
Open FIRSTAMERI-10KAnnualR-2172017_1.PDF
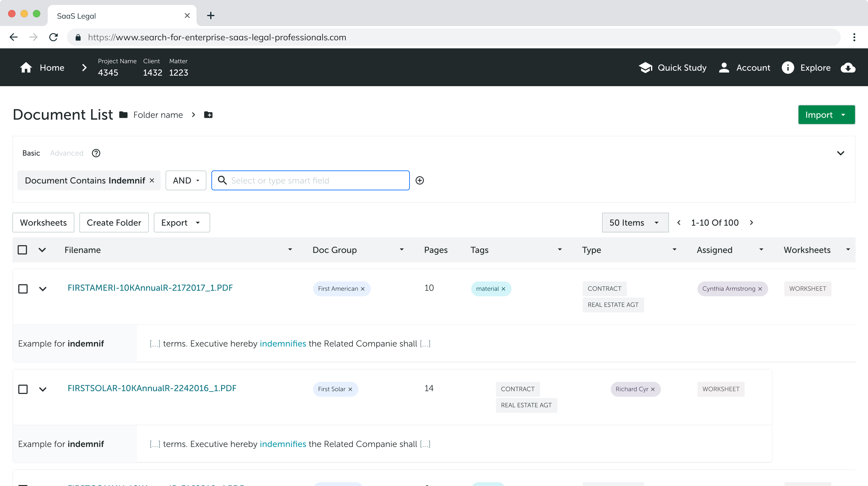pos(150,288)
